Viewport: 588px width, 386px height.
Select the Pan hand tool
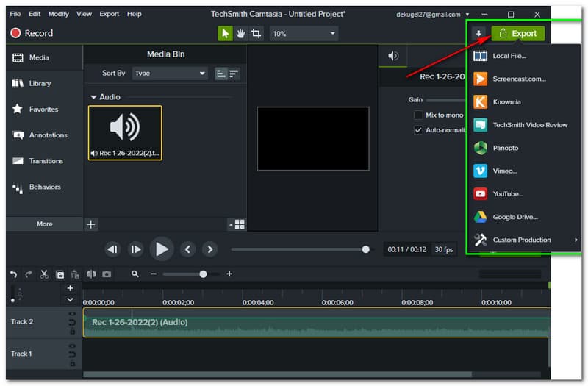(x=240, y=34)
